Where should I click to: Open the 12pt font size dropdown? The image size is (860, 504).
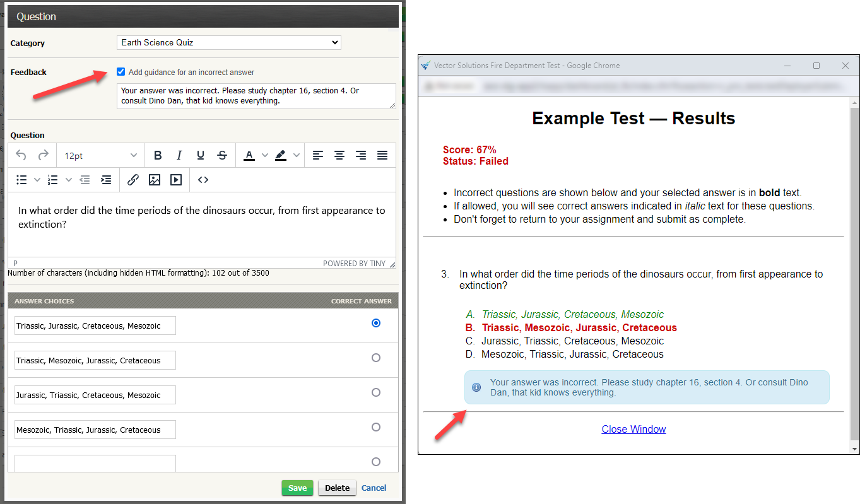(x=100, y=155)
